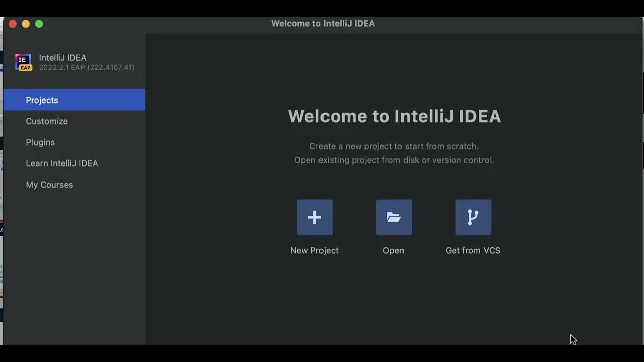The height and width of the screenshot is (362, 644).
Task: Click the IntelliJ IDEA EAP logo
Action: (24, 62)
